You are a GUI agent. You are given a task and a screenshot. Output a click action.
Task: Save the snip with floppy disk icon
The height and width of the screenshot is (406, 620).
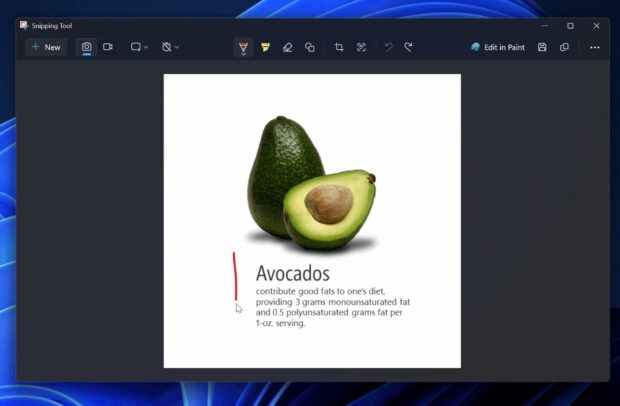tap(542, 47)
